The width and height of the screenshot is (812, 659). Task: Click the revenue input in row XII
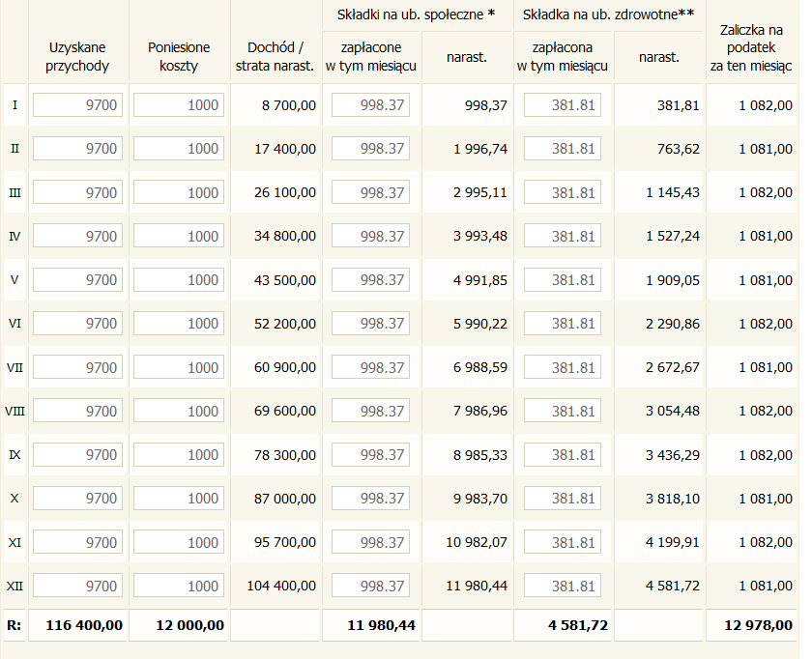click(x=78, y=586)
